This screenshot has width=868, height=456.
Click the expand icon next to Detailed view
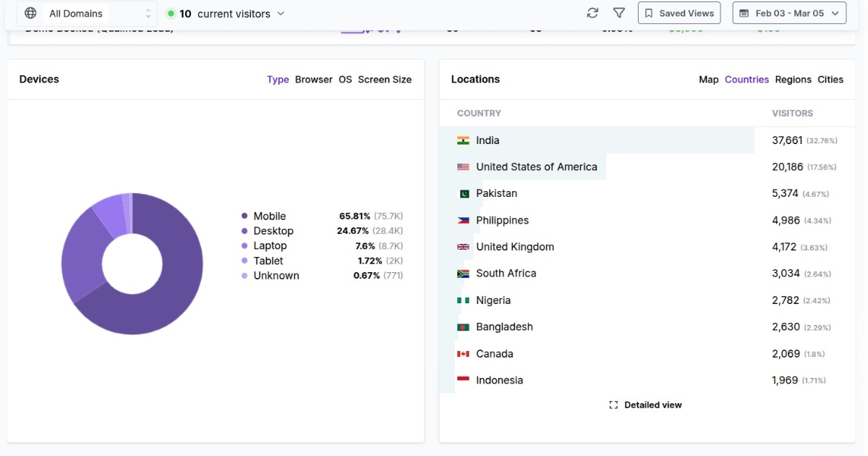(613, 405)
